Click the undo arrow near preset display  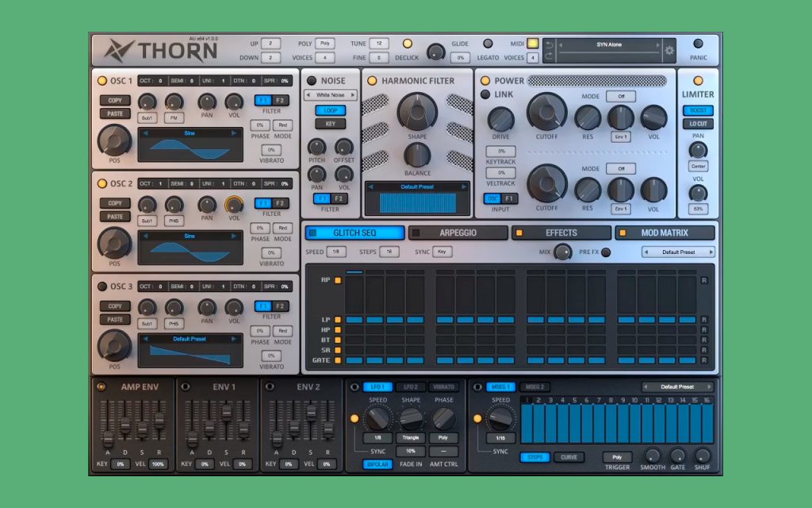point(550,44)
